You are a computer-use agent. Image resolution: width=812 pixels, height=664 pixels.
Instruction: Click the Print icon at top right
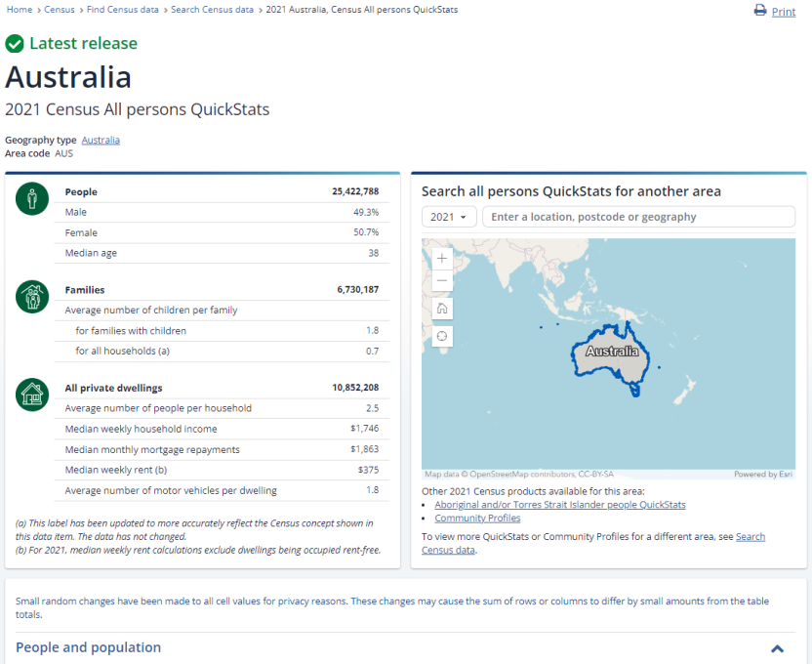click(758, 11)
